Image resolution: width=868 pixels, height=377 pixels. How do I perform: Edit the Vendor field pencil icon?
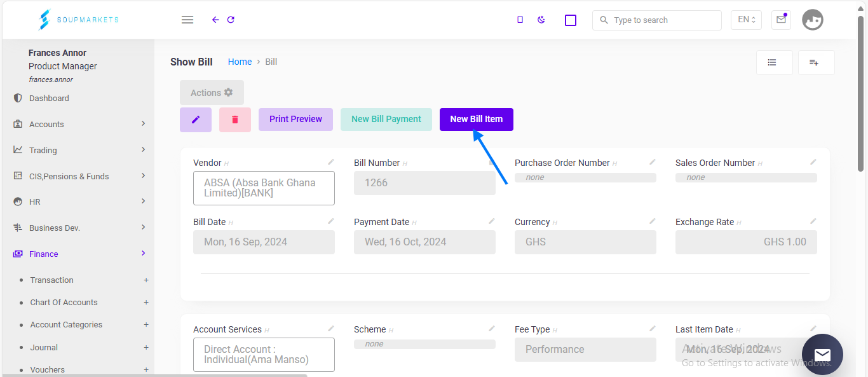click(331, 162)
